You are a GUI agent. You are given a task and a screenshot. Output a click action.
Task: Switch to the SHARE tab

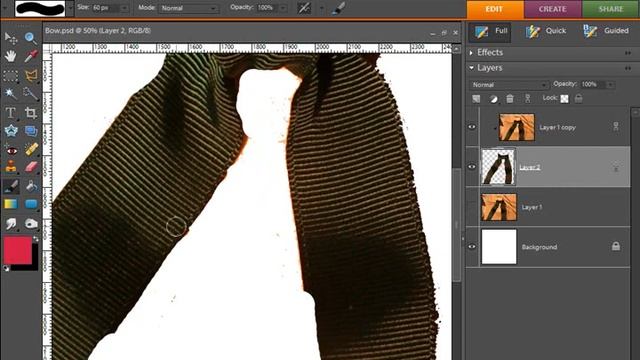(611, 9)
